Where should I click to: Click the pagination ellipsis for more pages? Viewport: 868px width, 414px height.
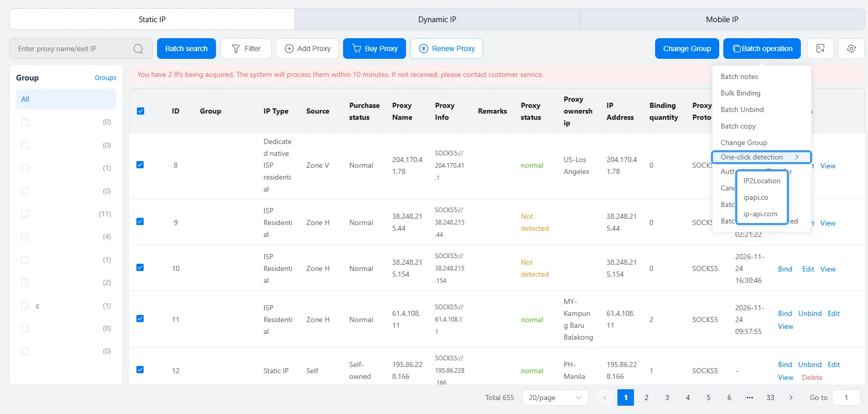[750, 397]
